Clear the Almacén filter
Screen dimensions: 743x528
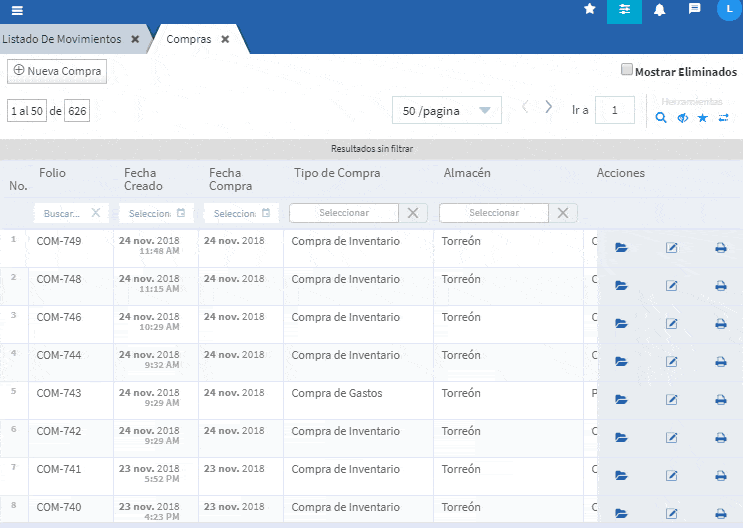click(x=563, y=213)
